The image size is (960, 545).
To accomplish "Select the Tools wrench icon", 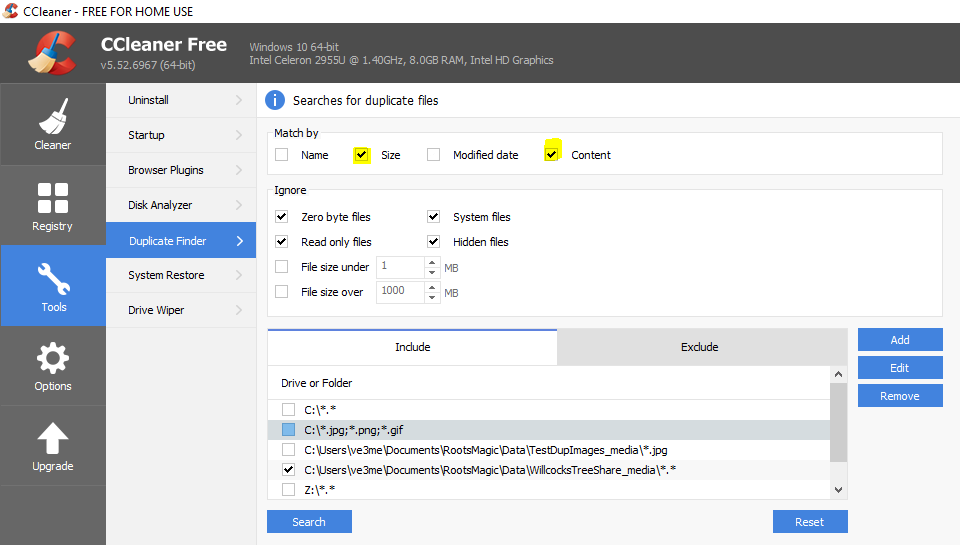I will (54, 279).
